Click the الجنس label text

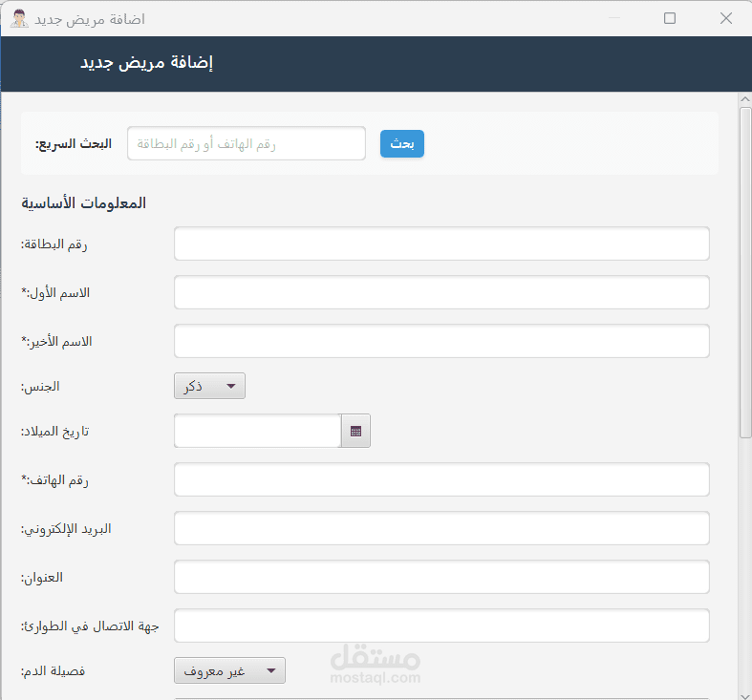point(40,387)
